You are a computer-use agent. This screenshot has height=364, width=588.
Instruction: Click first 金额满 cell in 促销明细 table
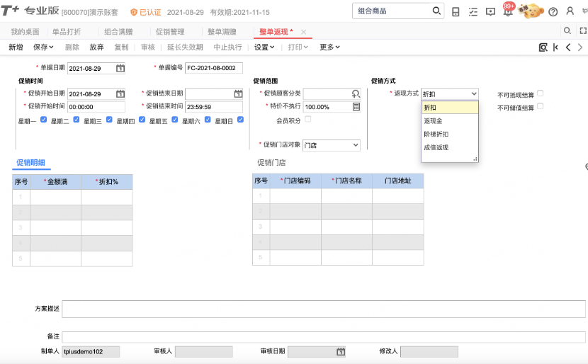pyautogui.click(x=55, y=197)
